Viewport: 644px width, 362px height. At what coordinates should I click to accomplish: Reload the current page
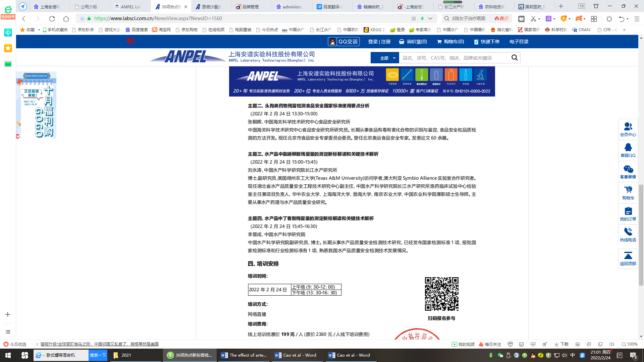[52, 19]
